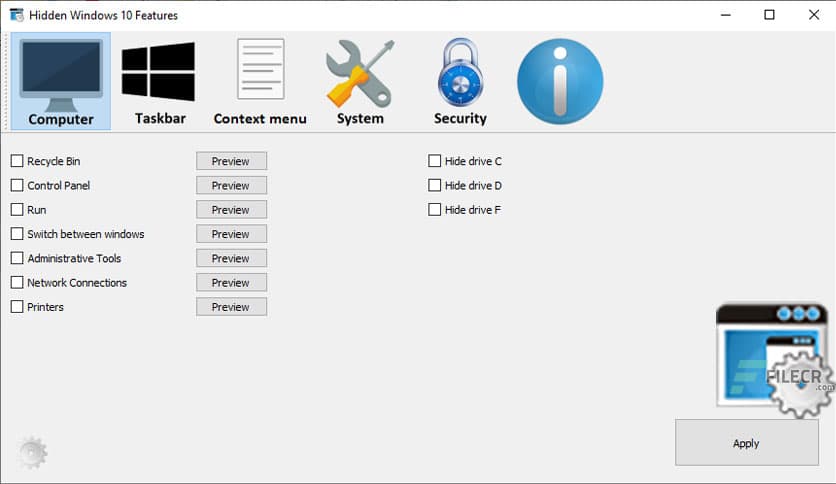Tick the Run checkbox

[x=17, y=209]
